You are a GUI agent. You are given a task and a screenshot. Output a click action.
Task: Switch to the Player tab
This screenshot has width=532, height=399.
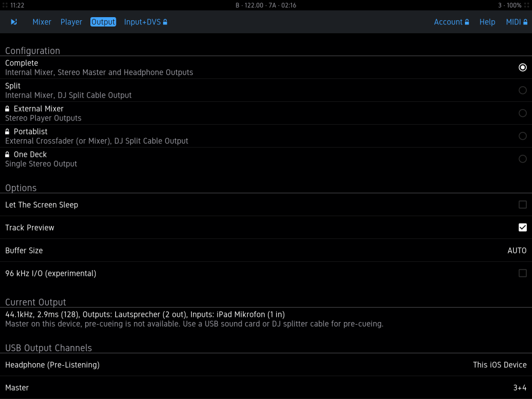(x=71, y=22)
